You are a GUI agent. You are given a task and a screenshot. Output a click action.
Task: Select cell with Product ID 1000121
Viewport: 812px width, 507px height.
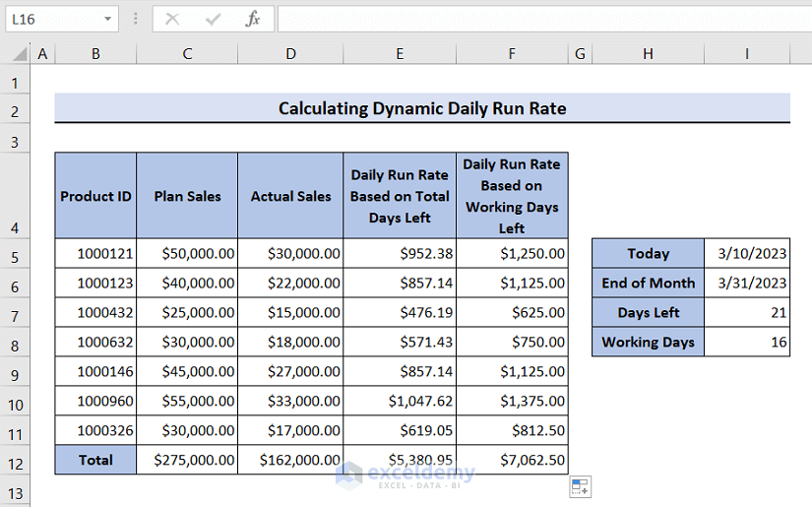point(95,253)
